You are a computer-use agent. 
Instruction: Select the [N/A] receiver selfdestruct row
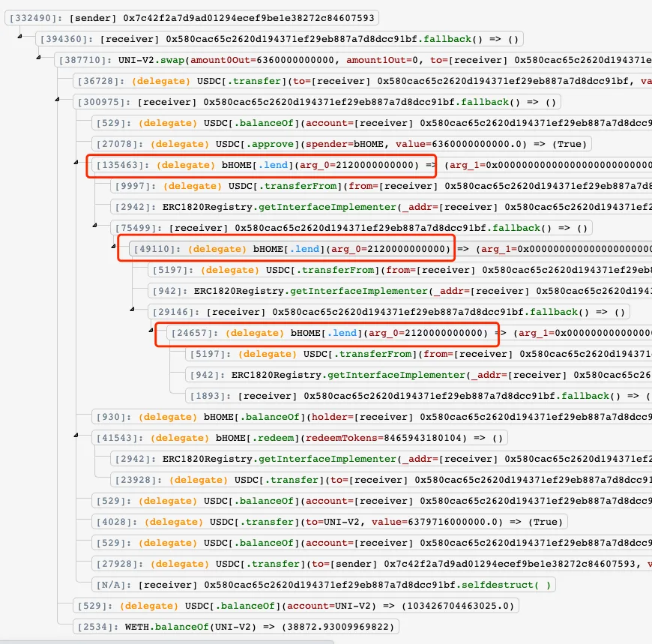[324, 585]
